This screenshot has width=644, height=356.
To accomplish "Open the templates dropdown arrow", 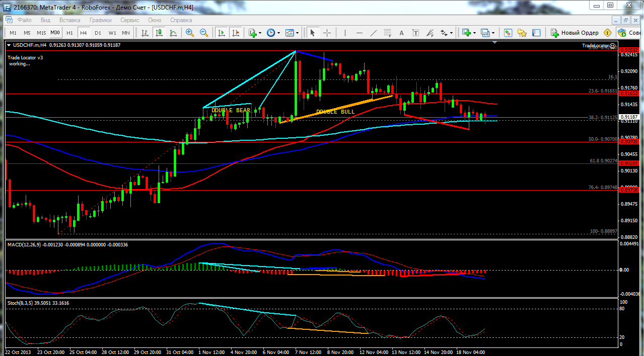I will pyautogui.click(x=298, y=33).
